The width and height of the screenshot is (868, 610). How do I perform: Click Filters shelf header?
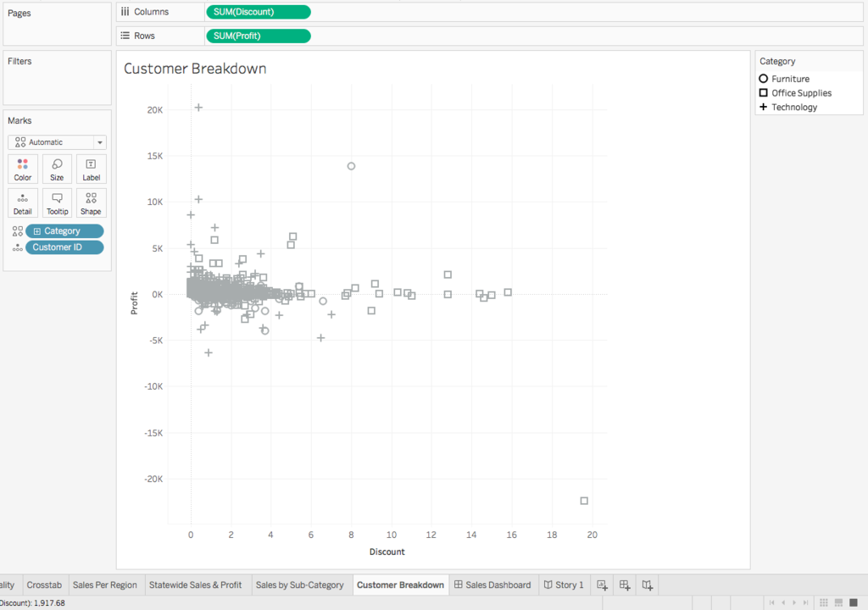coord(19,61)
